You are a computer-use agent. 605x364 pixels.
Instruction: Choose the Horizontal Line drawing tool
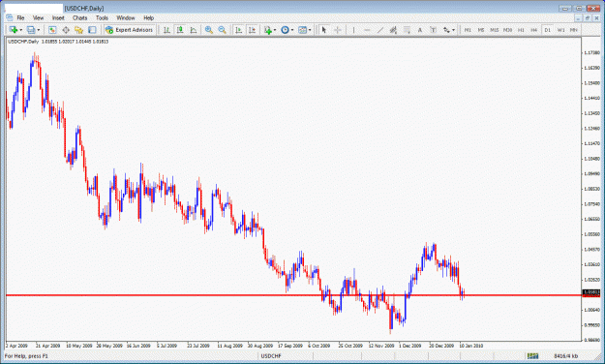[x=367, y=30]
